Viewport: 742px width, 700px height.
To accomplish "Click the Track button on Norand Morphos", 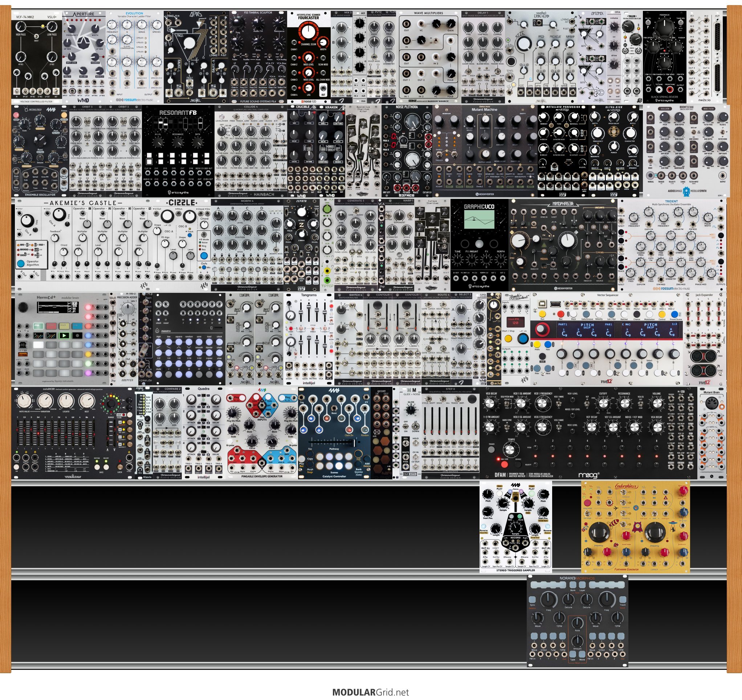I will tap(622, 599).
